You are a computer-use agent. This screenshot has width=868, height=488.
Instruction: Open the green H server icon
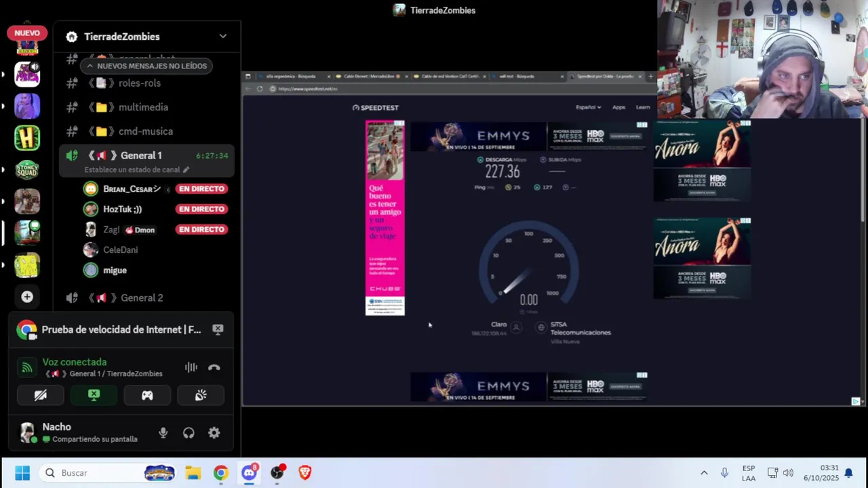coord(27,138)
